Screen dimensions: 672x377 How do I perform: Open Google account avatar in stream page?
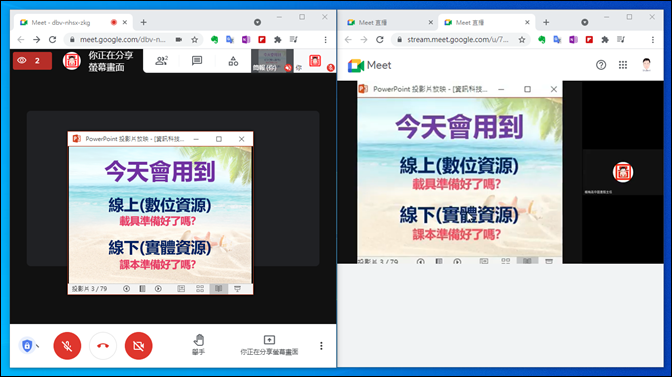[x=646, y=65]
